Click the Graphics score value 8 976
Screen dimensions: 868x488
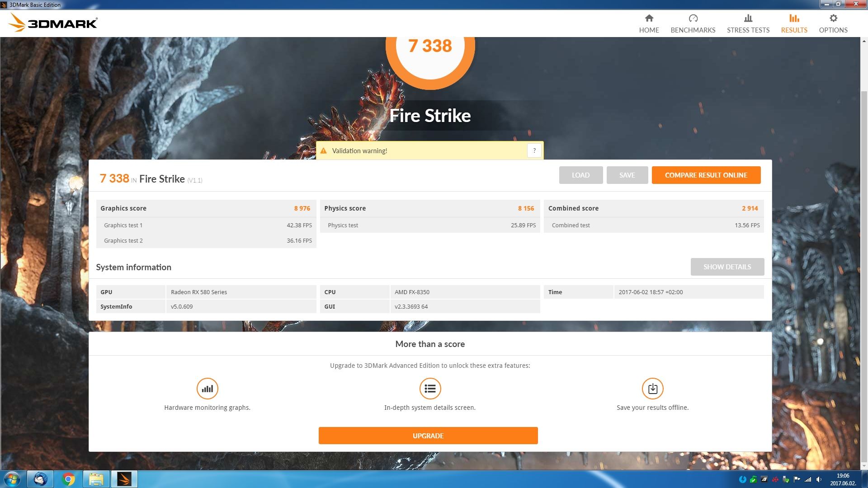[x=302, y=208]
